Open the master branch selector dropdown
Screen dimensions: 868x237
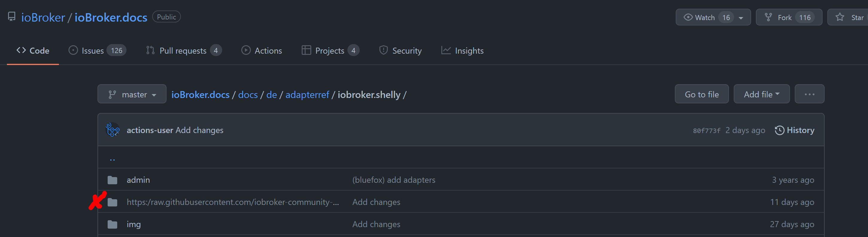click(x=132, y=94)
